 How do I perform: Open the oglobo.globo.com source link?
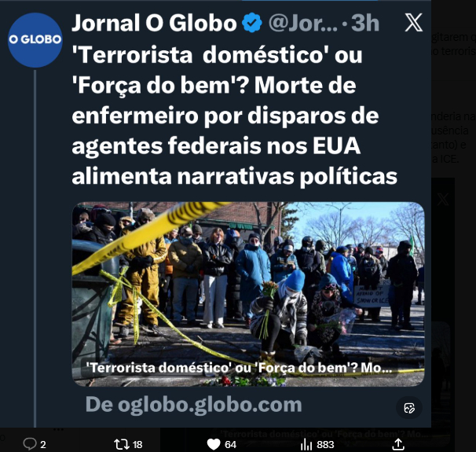point(194,405)
